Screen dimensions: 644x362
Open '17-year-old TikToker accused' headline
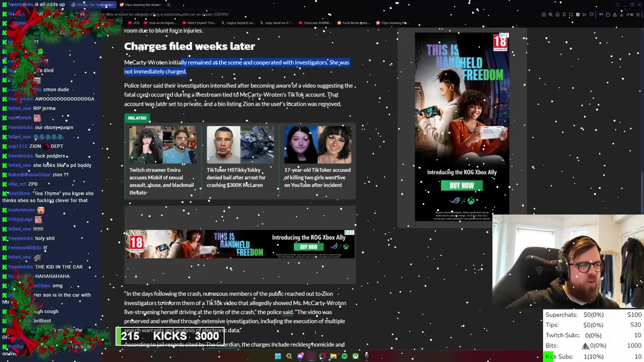click(x=317, y=177)
